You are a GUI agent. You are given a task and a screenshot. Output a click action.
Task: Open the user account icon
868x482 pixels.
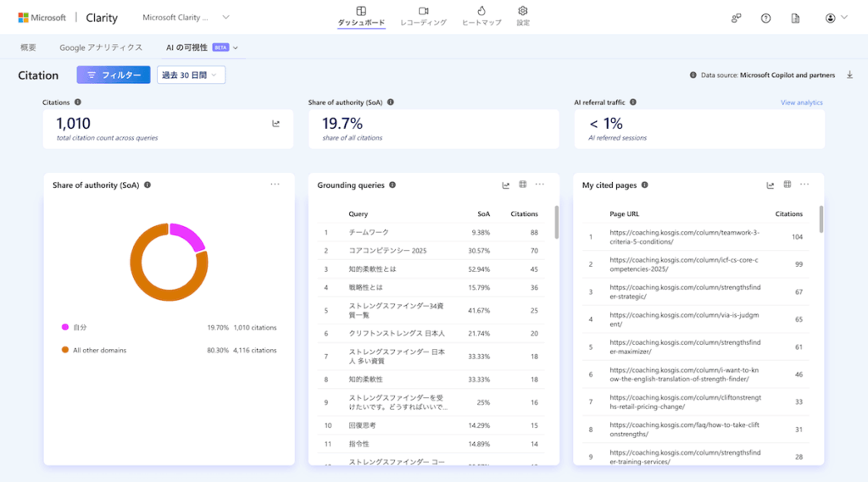(830, 19)
